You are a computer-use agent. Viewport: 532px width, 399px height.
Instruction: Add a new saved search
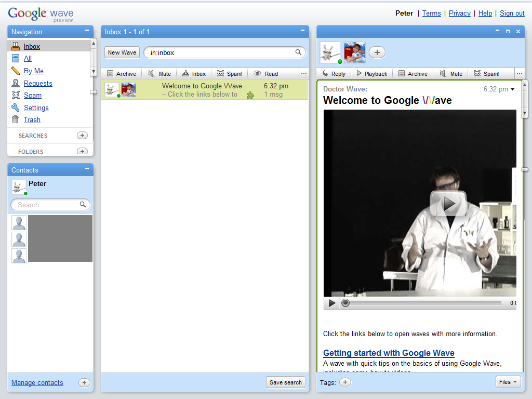[82, 136]
